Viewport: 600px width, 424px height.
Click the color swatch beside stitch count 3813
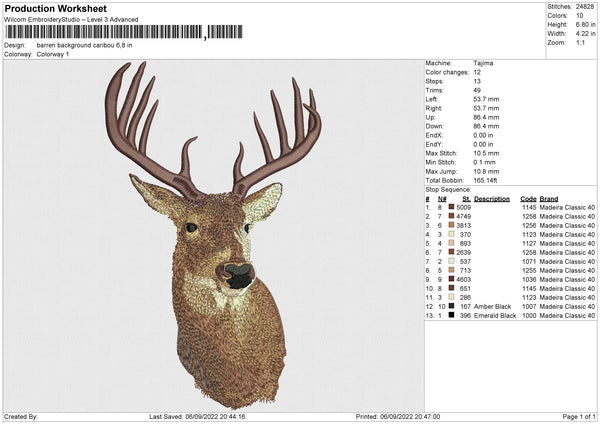tap(452, 225)
